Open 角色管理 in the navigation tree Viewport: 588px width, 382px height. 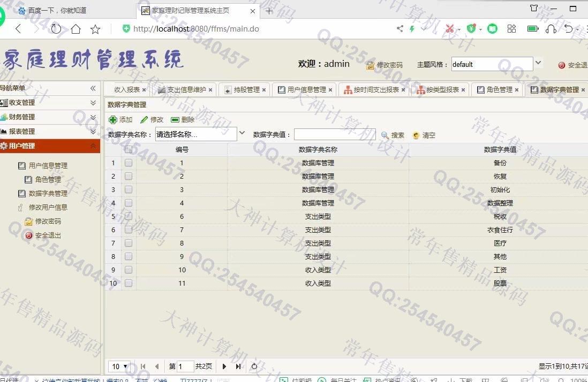click(x=43, y=179)
